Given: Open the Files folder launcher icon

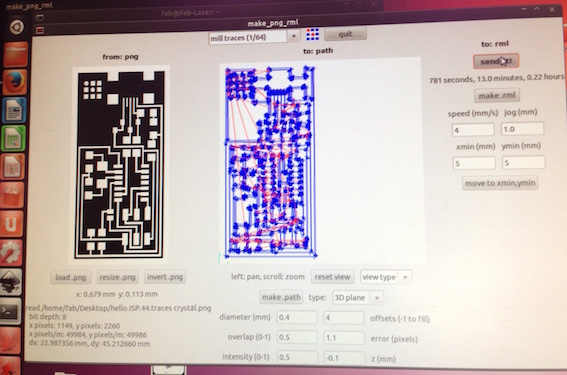Looking at the screenshot, I should click(15, 55).
